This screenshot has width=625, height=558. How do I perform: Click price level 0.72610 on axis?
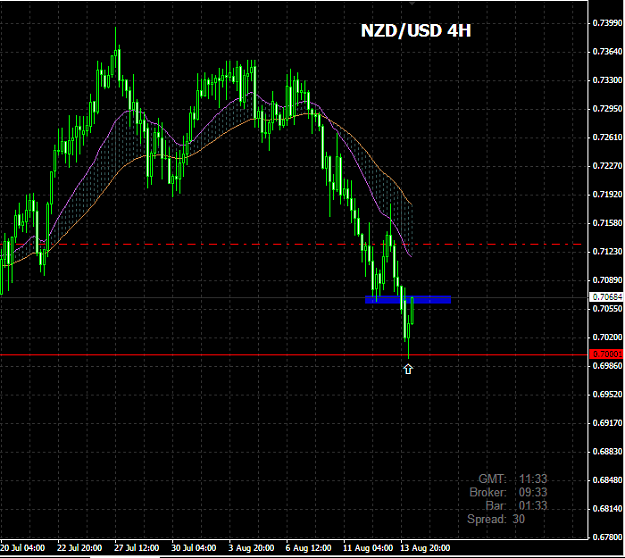(x=607, y=137)
